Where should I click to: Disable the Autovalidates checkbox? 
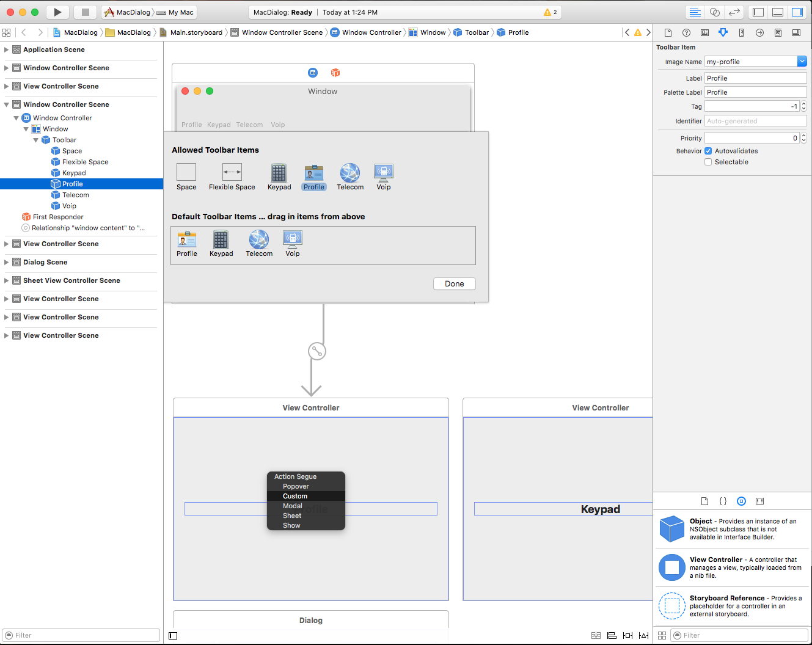point(708,151)
